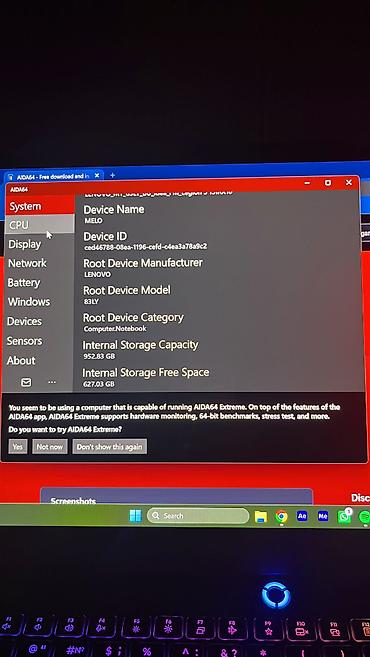The image size is (370, 657).
Task: Close the AIDA64 browser tab
Action: (x=97, y=176)
